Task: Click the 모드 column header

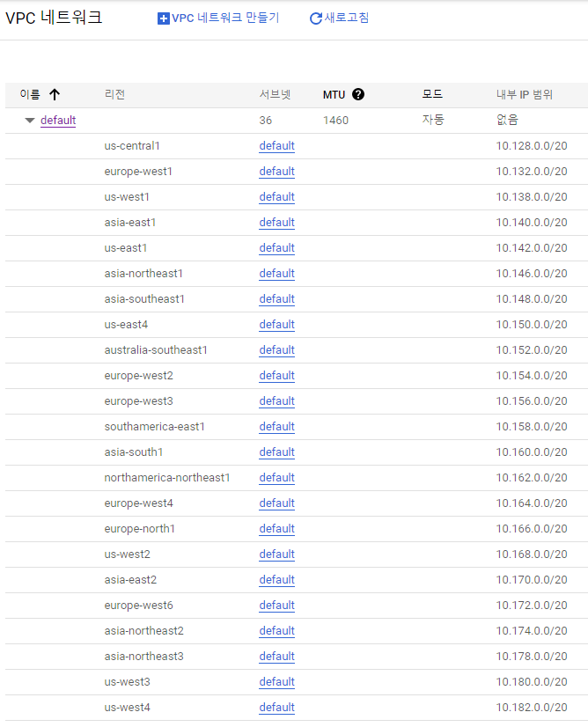Action: pyautogui.click(x=432, y=94)
